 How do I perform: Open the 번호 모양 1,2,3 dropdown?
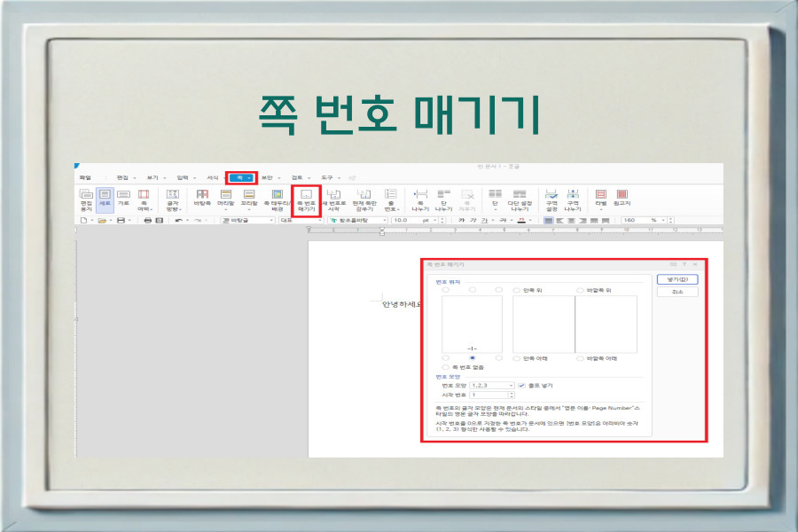492,386
